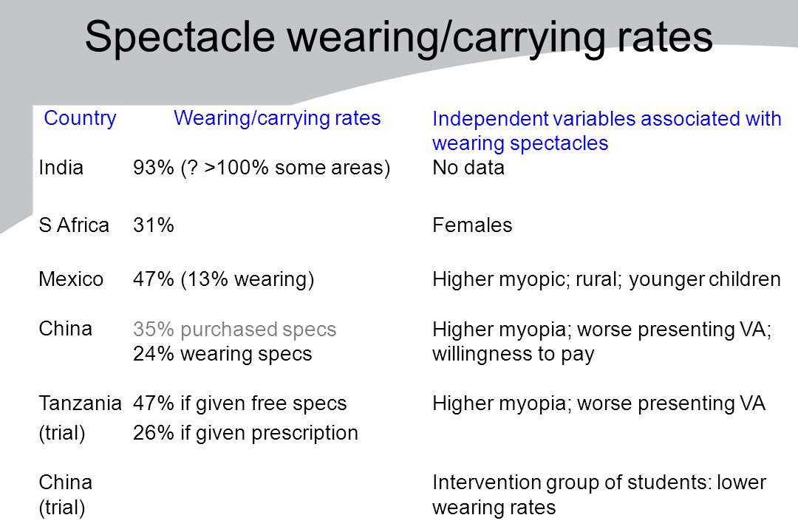Select '47% if given free specs' text
This screenshot has width=798, height=532.
[x=239, y=403]
